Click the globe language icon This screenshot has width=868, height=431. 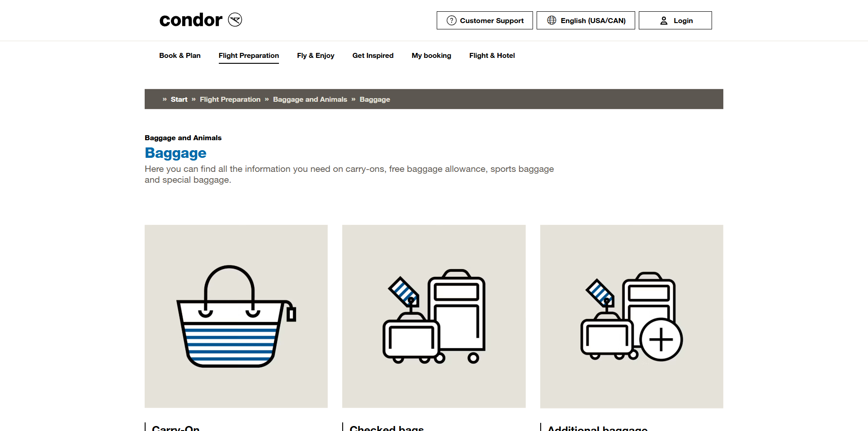pos(552,20)
